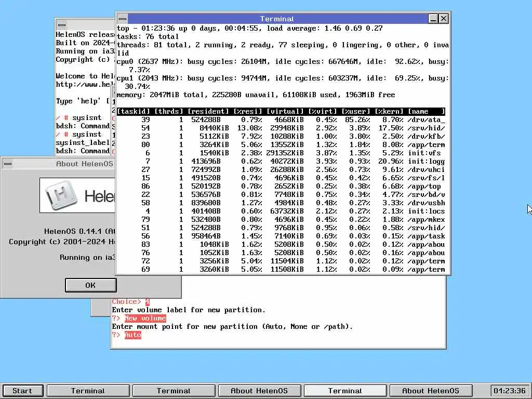Screen dimensions: 532x399
Task: Click 'HelenOS 0.14.1' version text in About
Action: coord(73,231)
